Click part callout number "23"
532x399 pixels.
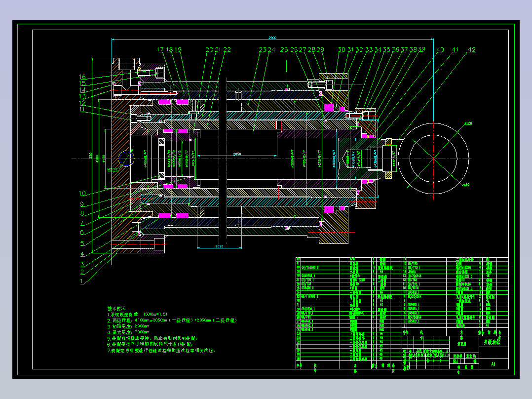point(263,49)
